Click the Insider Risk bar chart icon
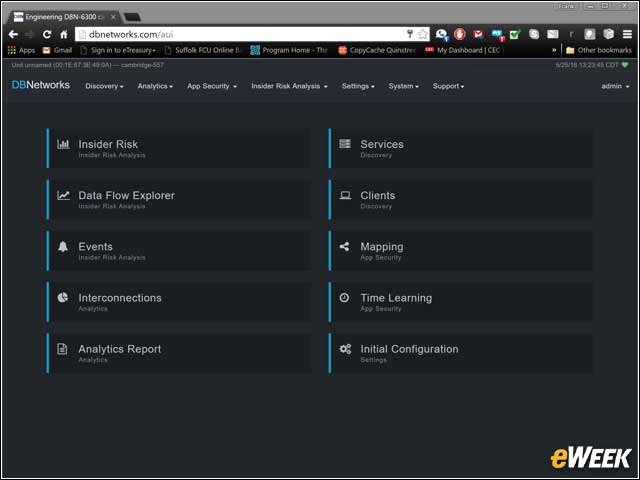 [x=63, y=144]
